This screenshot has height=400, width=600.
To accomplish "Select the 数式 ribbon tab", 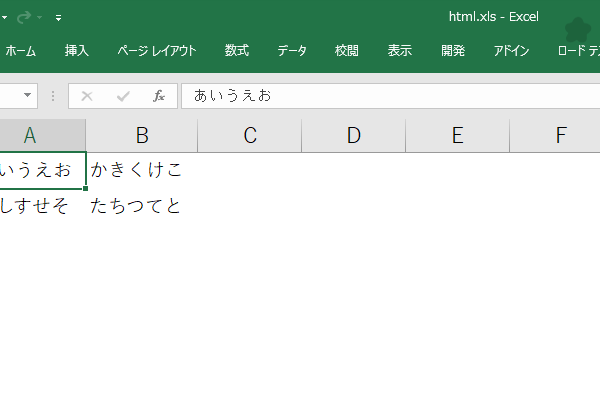I will [x=237, y=51].
